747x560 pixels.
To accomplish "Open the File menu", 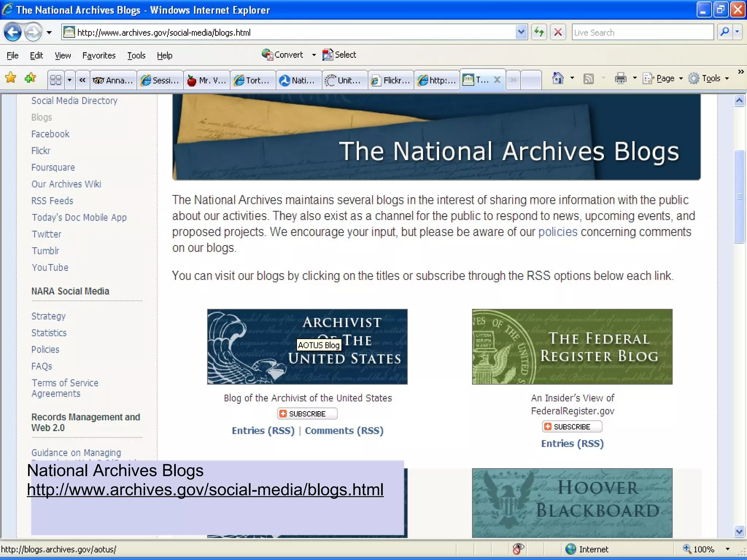I will [12, 55].
